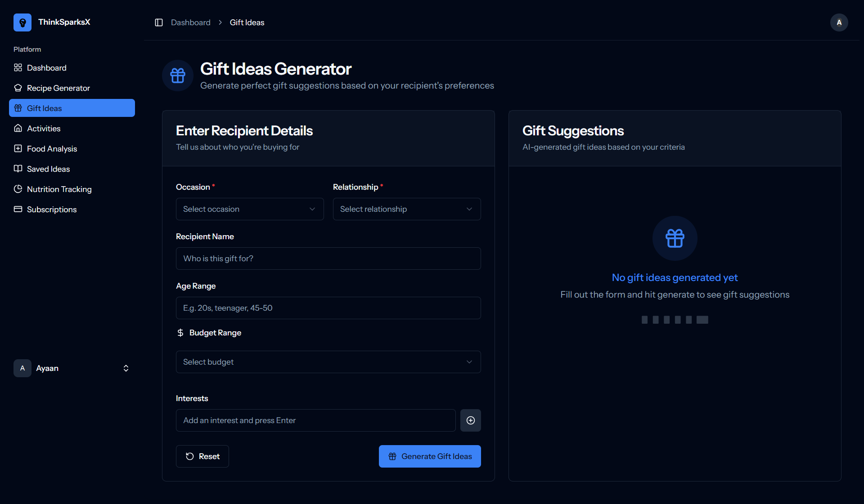Click the ThinkSparksX lightbulb logo icon
Viewport: 864px width, 504px height.
[x=22, y=22]
